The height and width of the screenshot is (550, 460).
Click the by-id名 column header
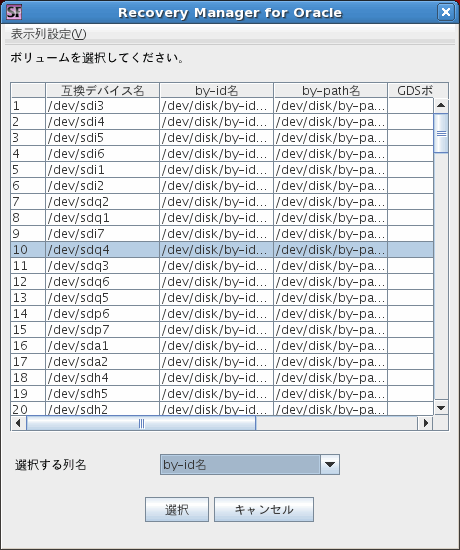(216, 90)
